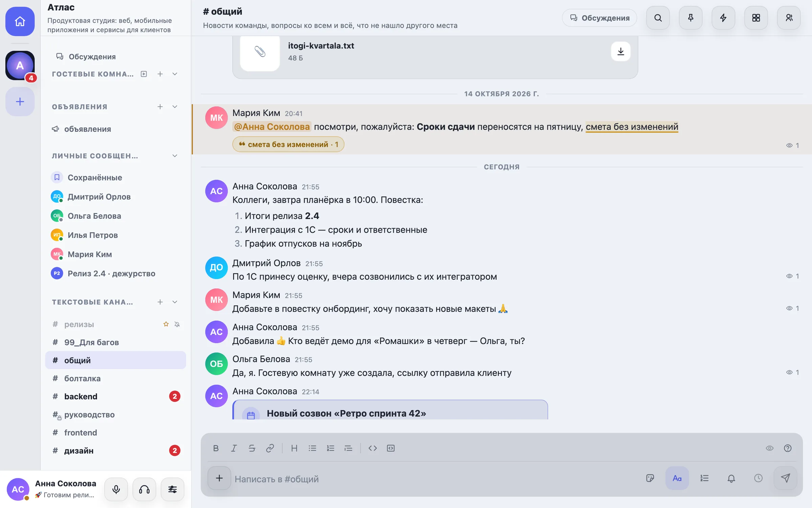Collapse Объявления section chevron
This screenshot has width=812, height=508.
coord(175,107)
